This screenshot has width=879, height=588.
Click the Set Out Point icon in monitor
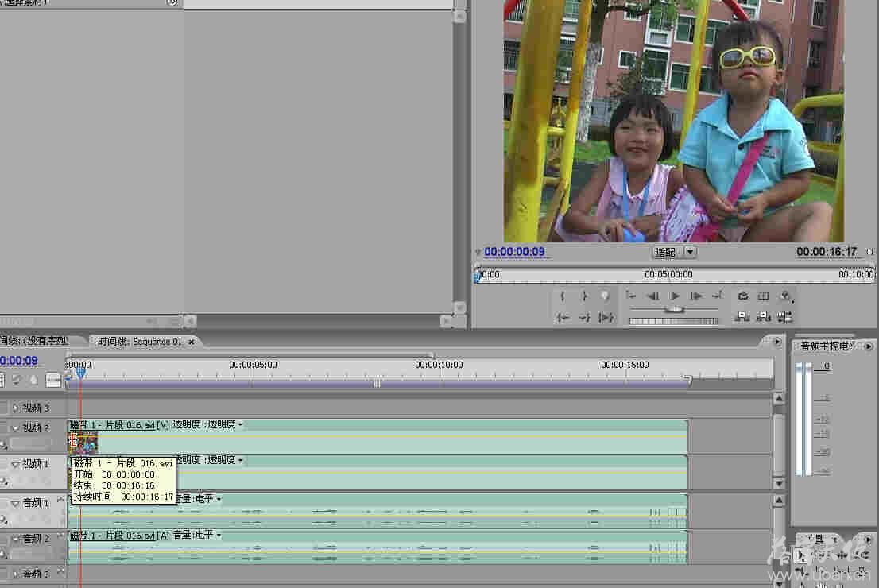coord(583,296)
